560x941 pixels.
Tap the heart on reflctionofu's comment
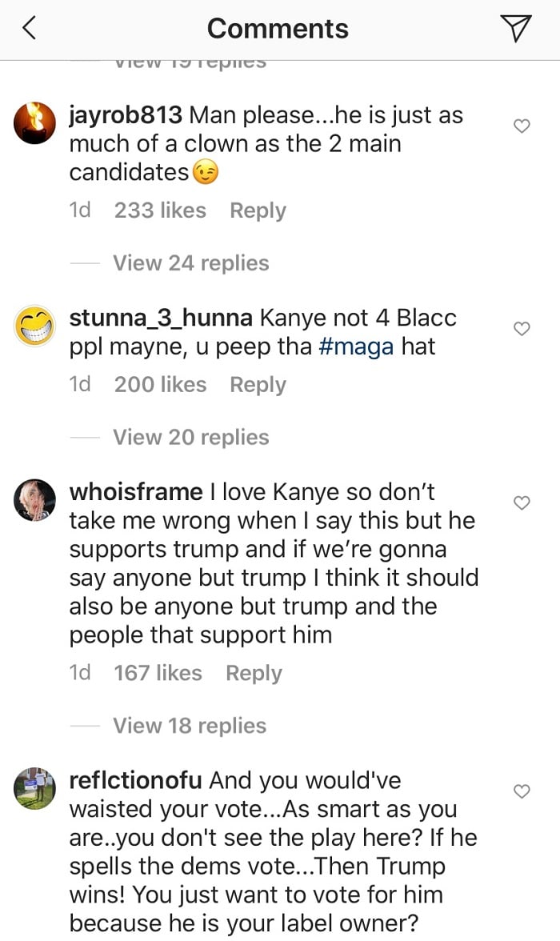522,791
